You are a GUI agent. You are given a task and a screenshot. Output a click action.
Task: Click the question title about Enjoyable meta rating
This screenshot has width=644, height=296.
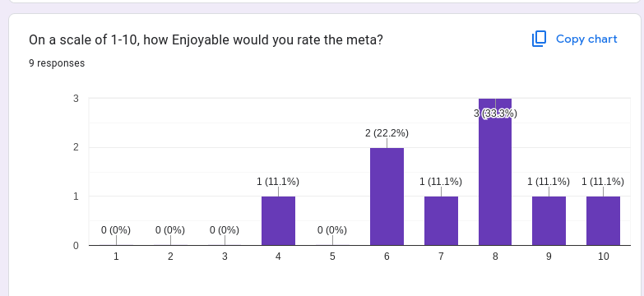(x=206, y=40)
